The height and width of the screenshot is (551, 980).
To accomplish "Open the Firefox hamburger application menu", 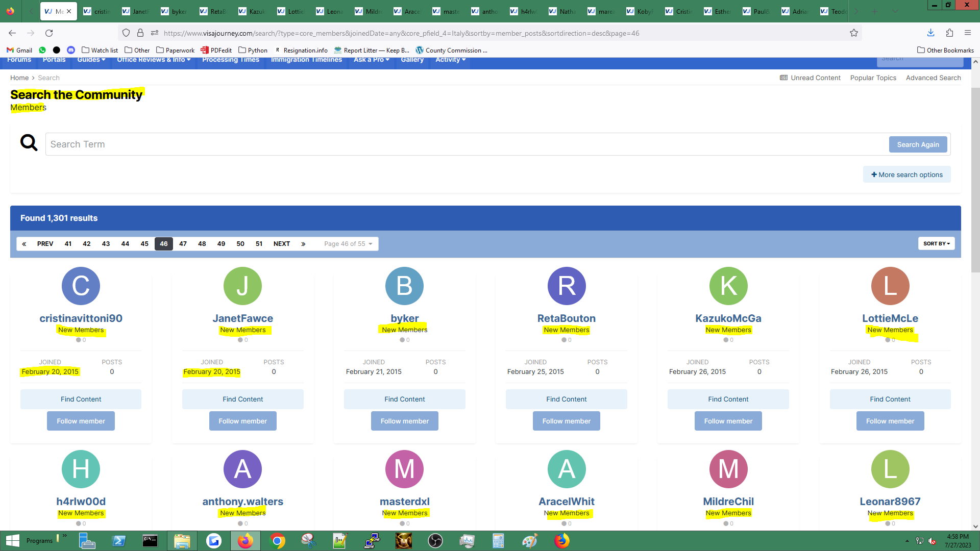I will pos(968,33).
